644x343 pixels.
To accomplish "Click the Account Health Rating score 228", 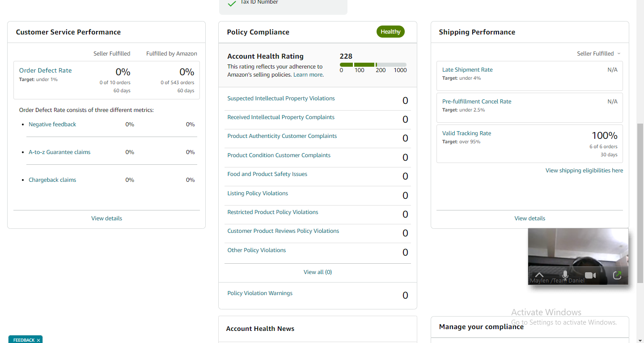I will 346,56.
